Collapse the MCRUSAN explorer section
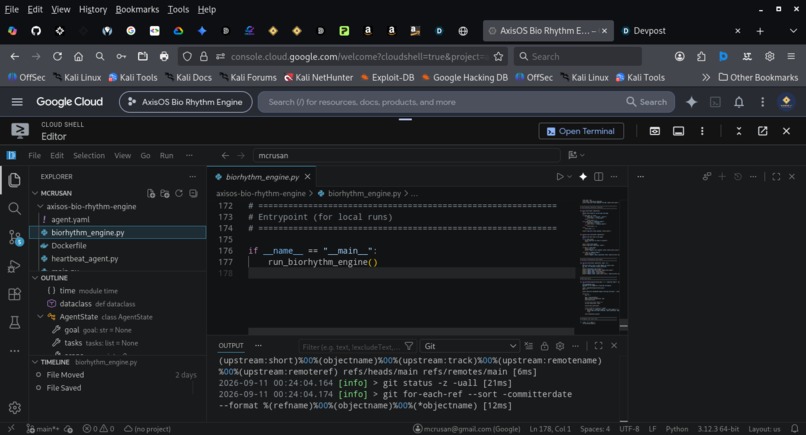806x435 pixels. click(35, 193)
